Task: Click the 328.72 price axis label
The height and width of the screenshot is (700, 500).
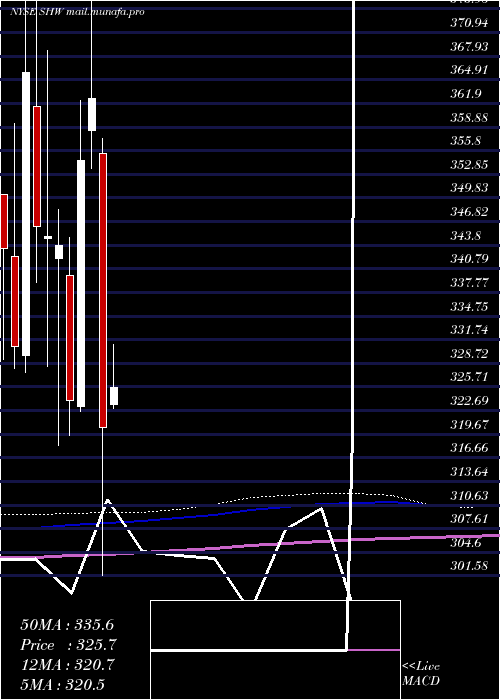Action: [469, 354]
